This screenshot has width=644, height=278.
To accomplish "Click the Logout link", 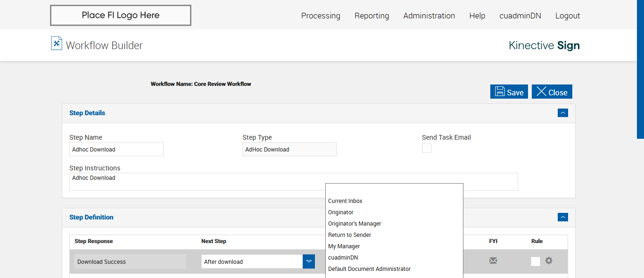I will (567, 16).
